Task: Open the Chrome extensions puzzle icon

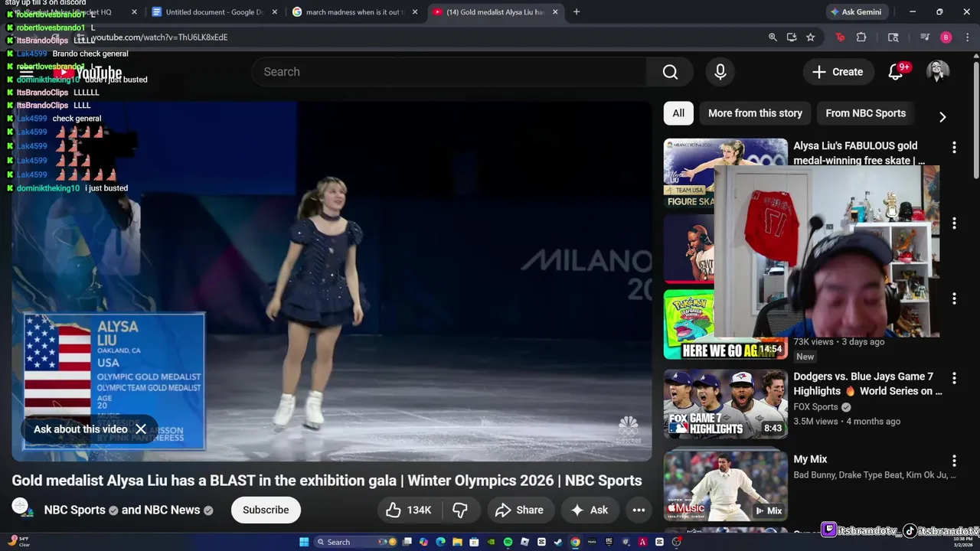Action: point(861,37)
